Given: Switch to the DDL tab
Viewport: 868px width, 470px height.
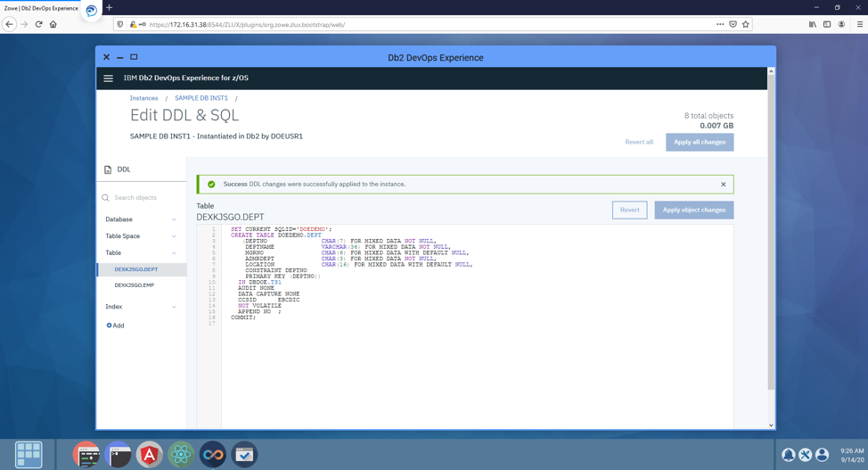Looking at the screenshot, I should tap(141, 169).
